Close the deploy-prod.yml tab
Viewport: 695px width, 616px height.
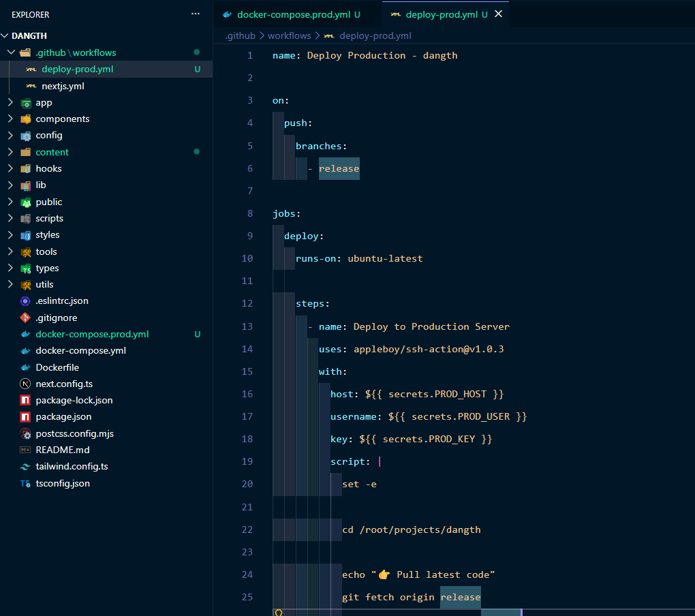click(499, 14)
